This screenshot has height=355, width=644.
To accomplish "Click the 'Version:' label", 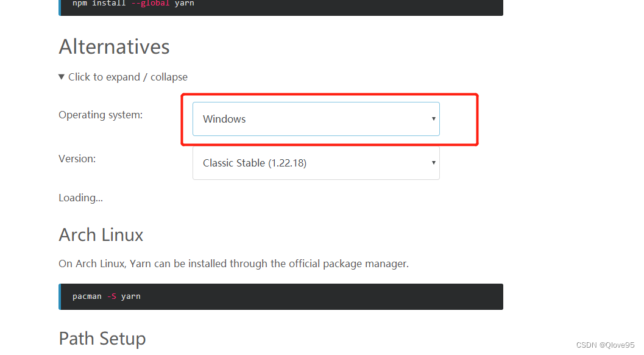I will tap(77, 159).
